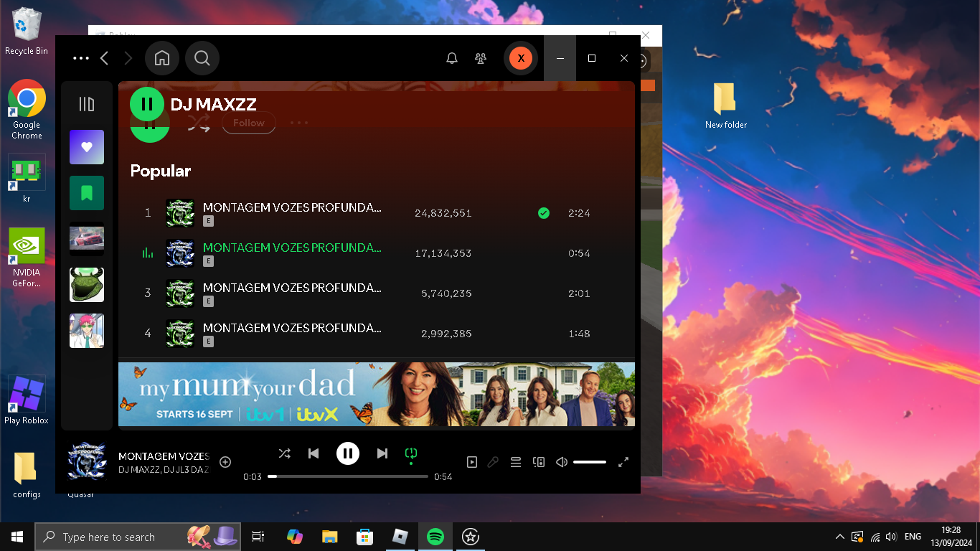Image resolution: width=980 pixels, height=551 pixels.
Task: Click the 5,740,235 play count
Action: tap(446, 293)
